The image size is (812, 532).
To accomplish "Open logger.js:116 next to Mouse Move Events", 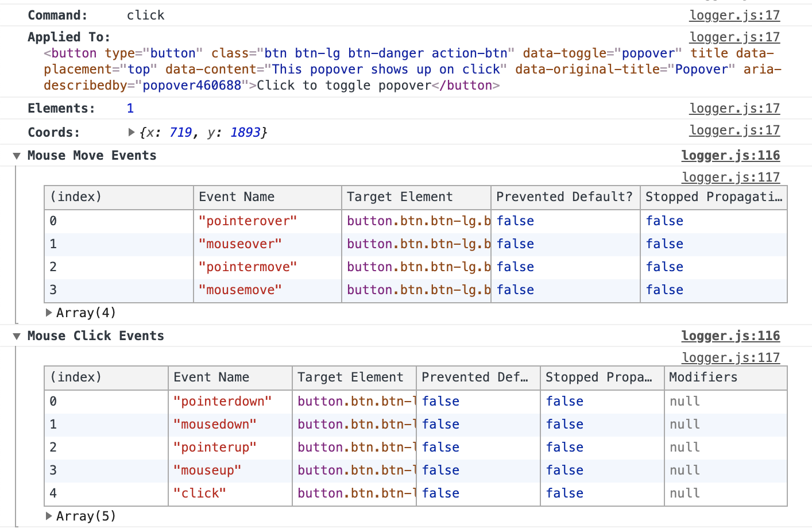I will 730,155.
